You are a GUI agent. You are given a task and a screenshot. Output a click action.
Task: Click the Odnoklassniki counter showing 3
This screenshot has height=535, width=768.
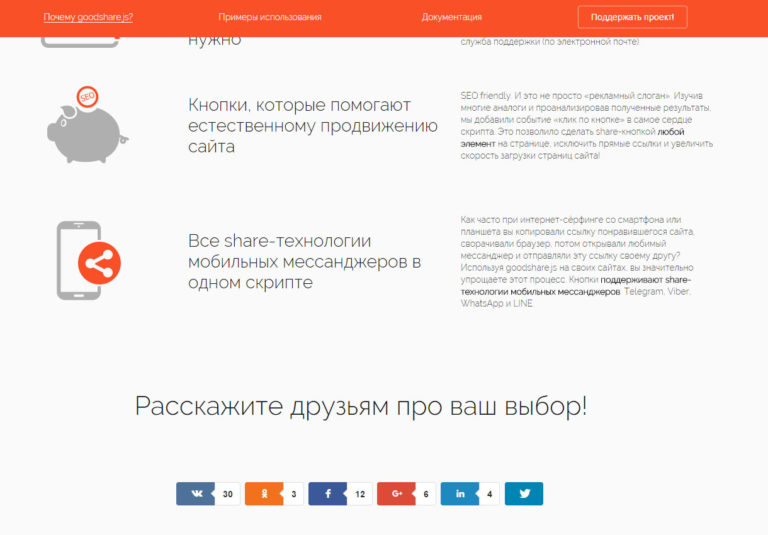point(293,494)
